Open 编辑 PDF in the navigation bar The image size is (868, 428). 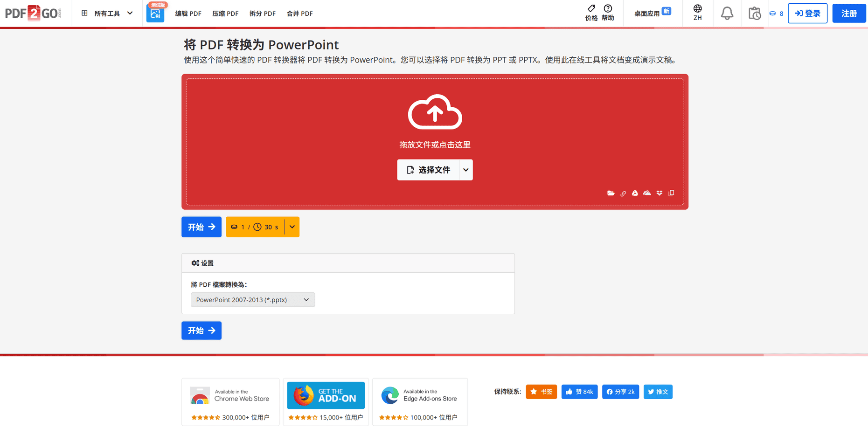click(x=188, y=14)
